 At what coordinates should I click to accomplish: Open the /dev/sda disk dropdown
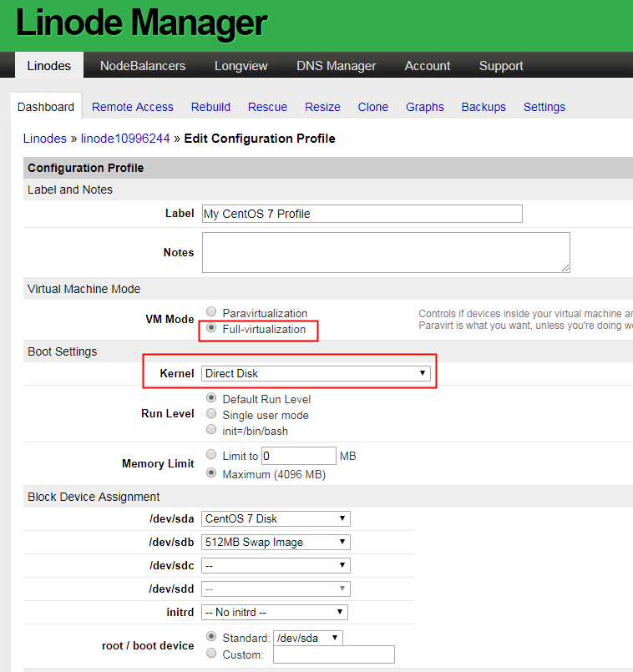point(276,518)
